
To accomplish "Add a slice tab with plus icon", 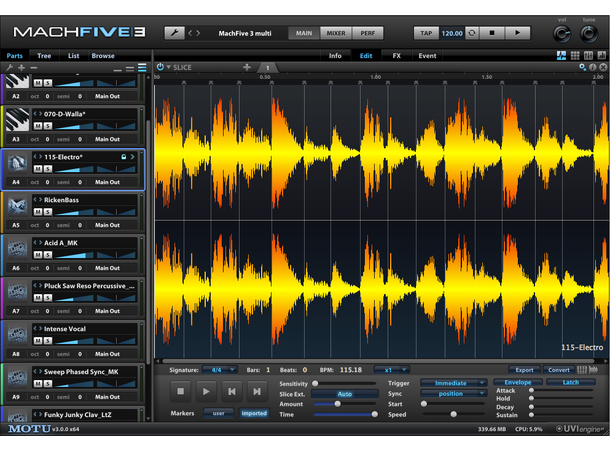I will [247, 67].
